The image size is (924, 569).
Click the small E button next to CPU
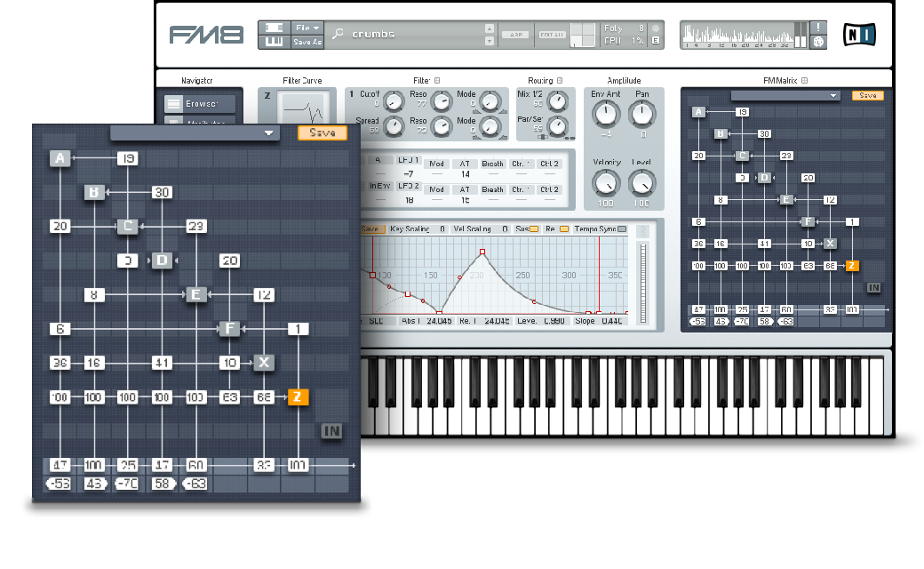pyautogui.click(x=656, y=41)
